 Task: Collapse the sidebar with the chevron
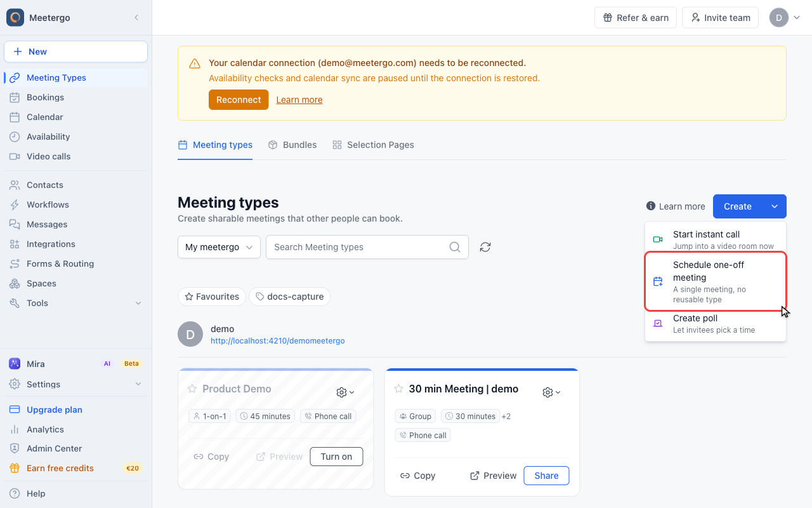pos(136,18)
